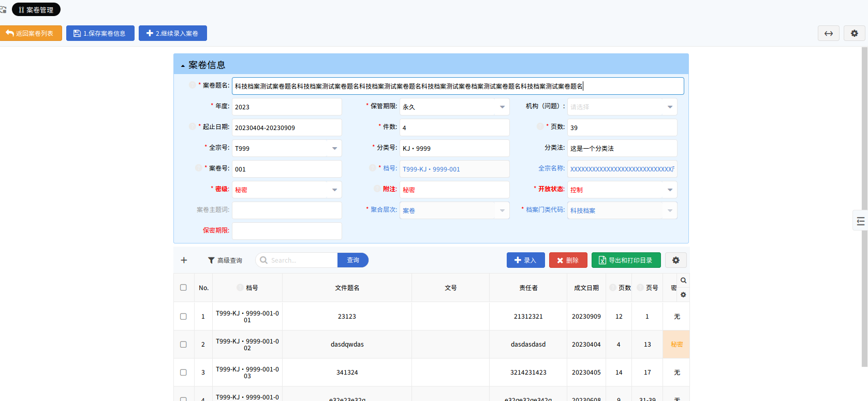
Task: Toggle the select-all checkbox in table header
Action: [183, 288]
